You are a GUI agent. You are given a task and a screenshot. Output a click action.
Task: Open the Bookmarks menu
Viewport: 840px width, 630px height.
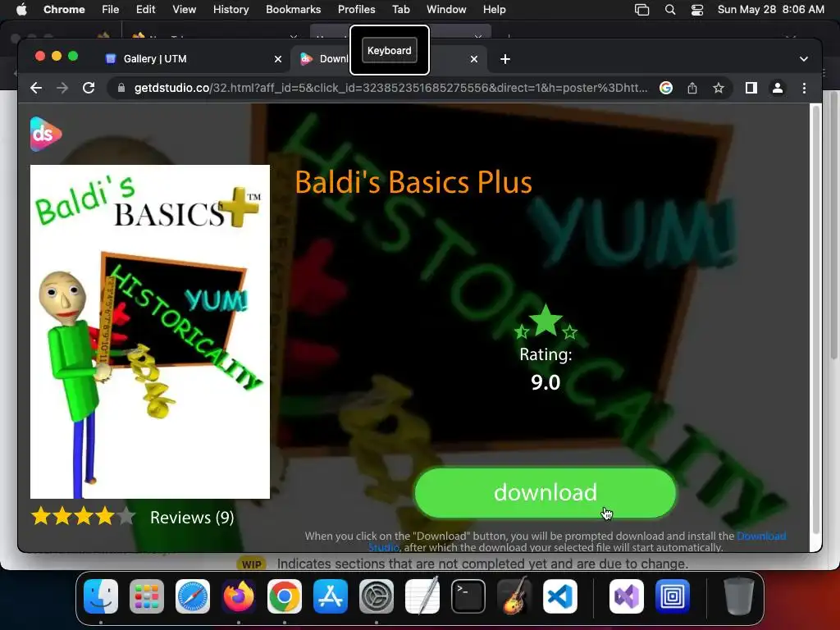[293, 9]
